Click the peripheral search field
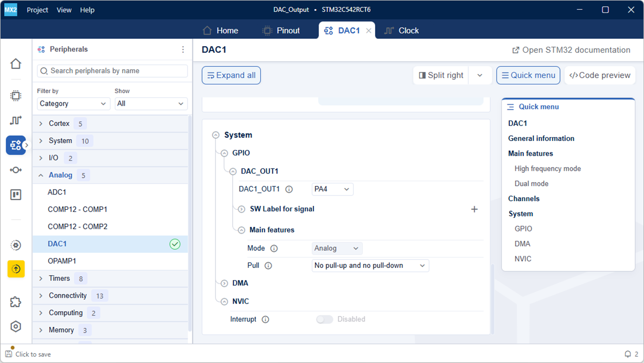The height and width of the screenshot is (363, 644). 112,71
